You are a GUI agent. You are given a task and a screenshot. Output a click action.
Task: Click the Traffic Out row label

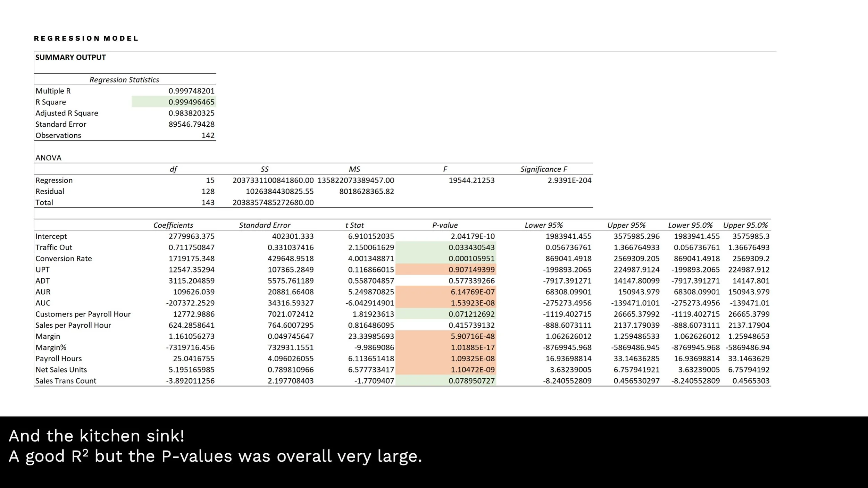54,247
